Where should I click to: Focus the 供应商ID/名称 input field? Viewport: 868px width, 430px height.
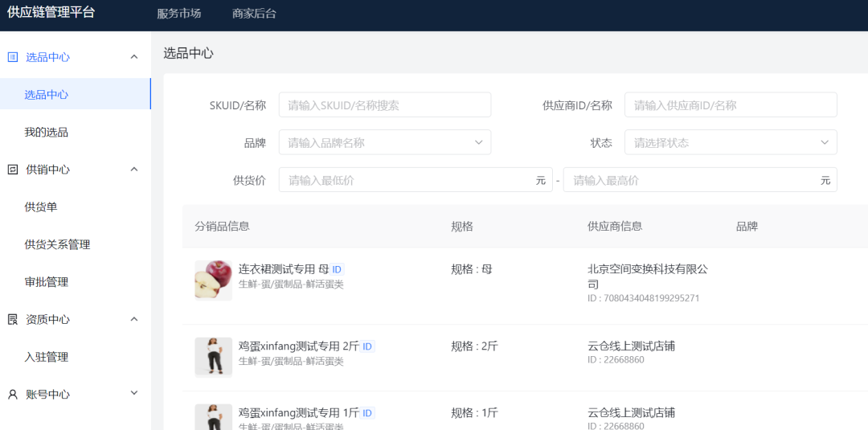731,104
